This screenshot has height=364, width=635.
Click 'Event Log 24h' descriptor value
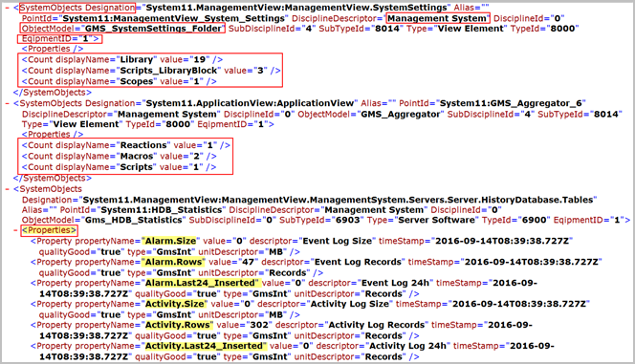395,283
